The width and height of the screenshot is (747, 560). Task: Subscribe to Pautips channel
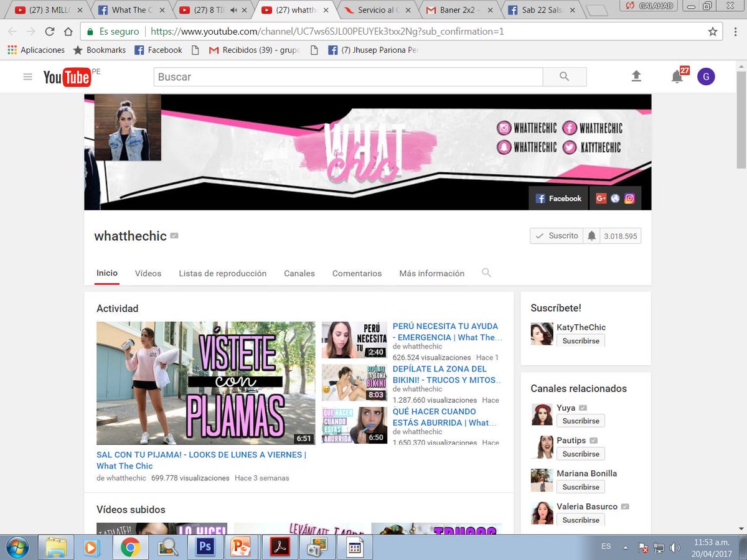[x=581, y=454]
